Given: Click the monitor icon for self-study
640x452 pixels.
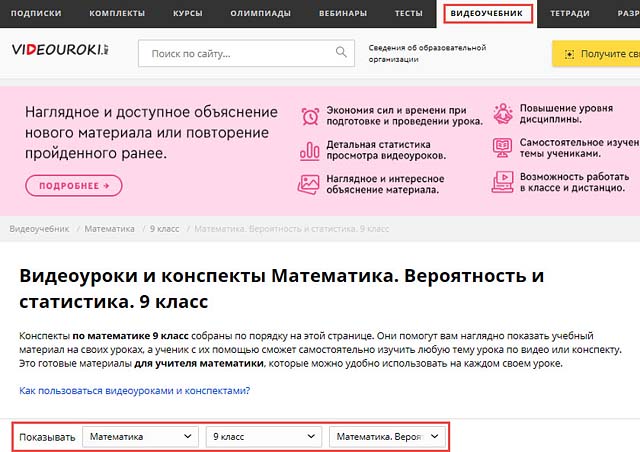Looking at the screenshot, I should point(503,147).
